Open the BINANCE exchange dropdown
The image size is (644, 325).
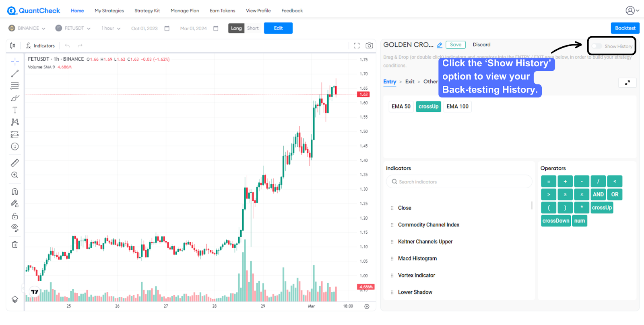click(27, 28)
